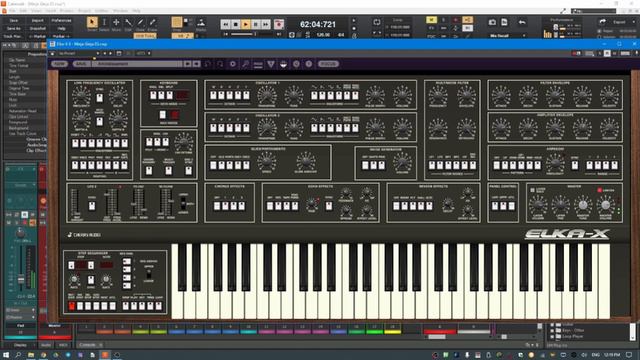Open the Edit menu
This screenshot has width=640, height=360.
click(x=23, y=11)
